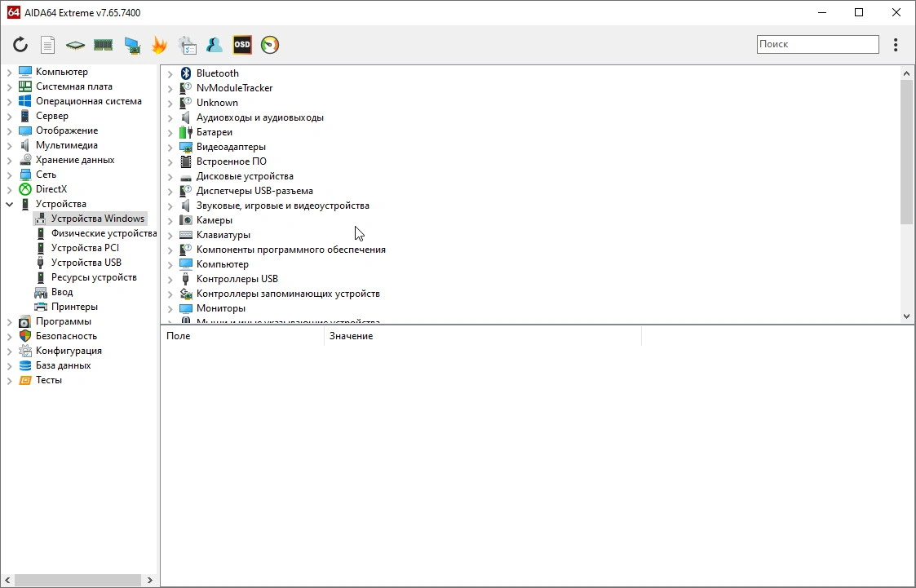Image resolution: width=916 pixels, height=588 pixels.
Task: Select Диспетчеры USB-разъема row
Action: 254,191
